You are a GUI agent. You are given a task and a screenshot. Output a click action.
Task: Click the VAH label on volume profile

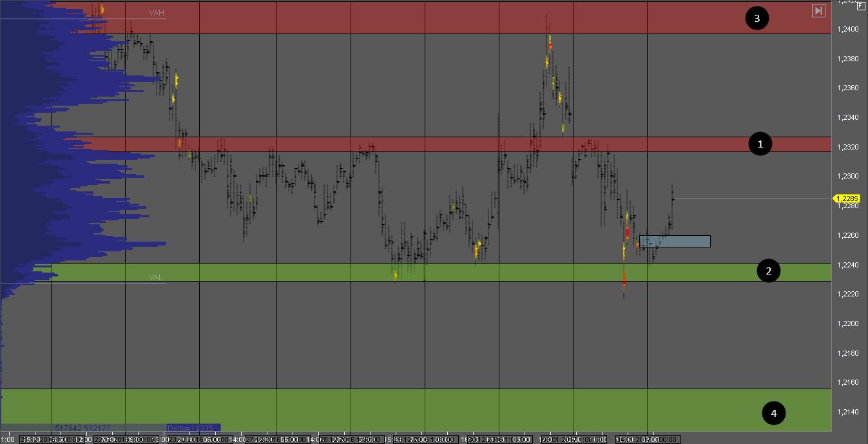pos(157,13)
